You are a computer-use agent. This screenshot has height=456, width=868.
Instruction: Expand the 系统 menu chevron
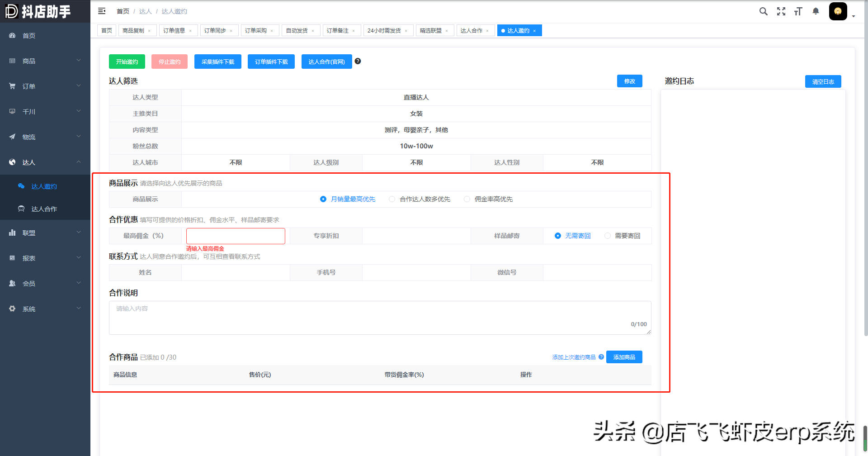[x=79, y=308]
